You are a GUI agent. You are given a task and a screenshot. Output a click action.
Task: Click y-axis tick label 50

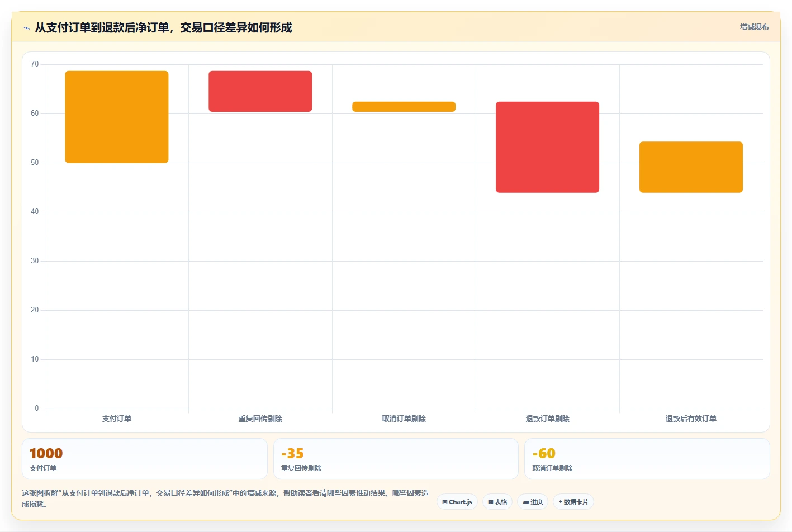(35, 163)
